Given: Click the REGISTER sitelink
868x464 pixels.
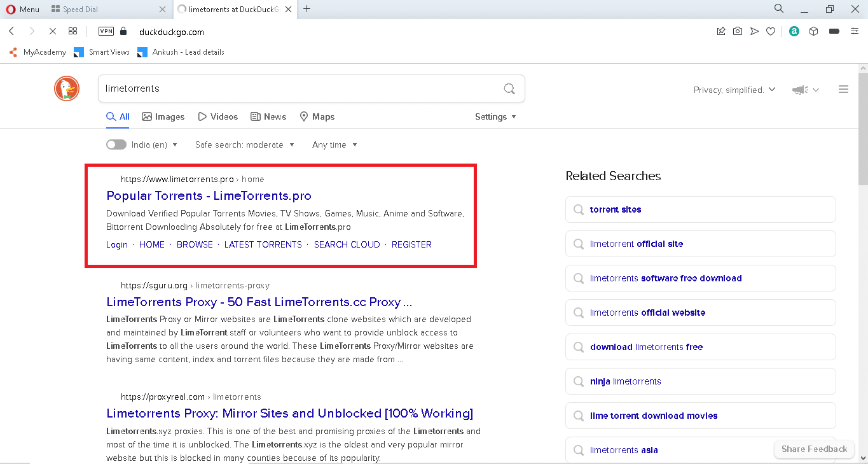Looking at the screenshot, I should 411,244.
